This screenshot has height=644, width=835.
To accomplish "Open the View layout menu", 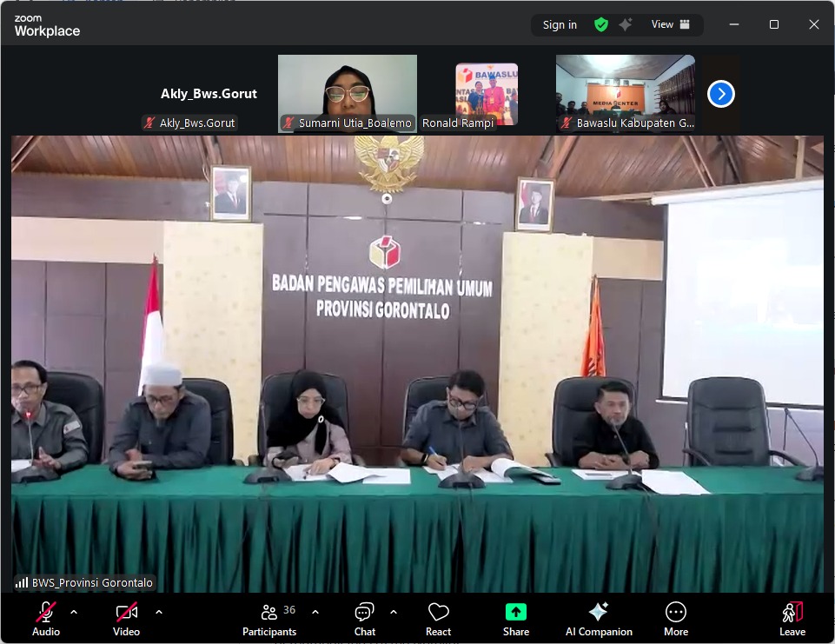I will point(667,24).
